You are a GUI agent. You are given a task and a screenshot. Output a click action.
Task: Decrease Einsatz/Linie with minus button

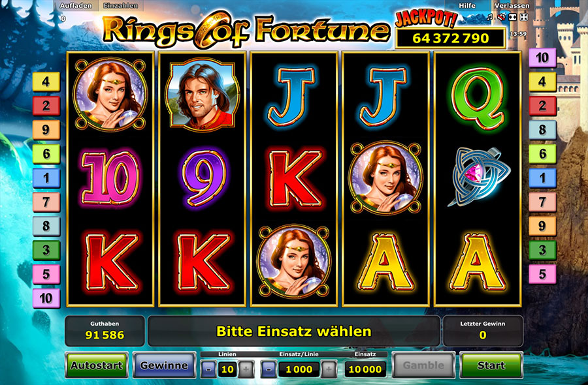[269, 369]
